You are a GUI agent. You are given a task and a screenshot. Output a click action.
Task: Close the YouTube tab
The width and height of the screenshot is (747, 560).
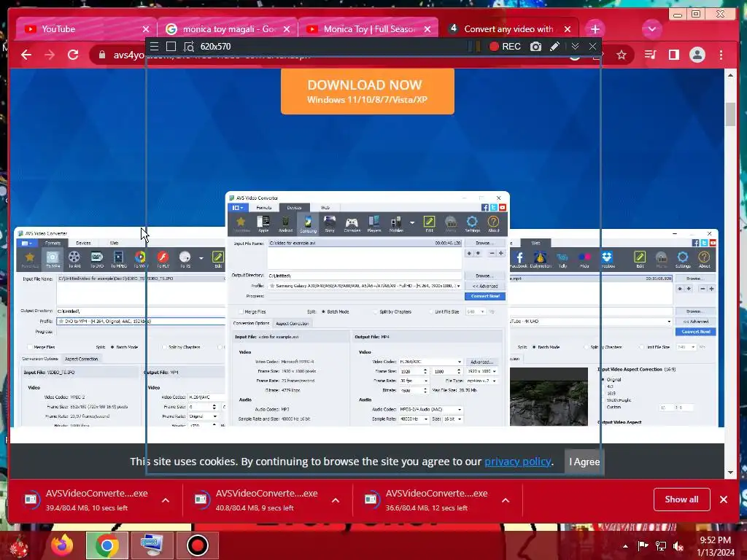coord(146,29)
